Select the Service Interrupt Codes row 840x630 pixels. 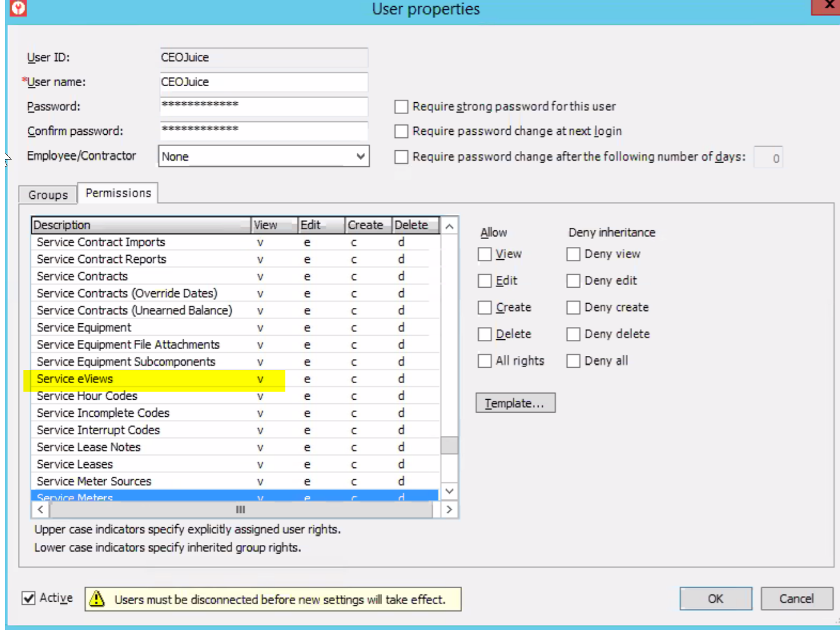pyautogui.click(x=235, y=430)
